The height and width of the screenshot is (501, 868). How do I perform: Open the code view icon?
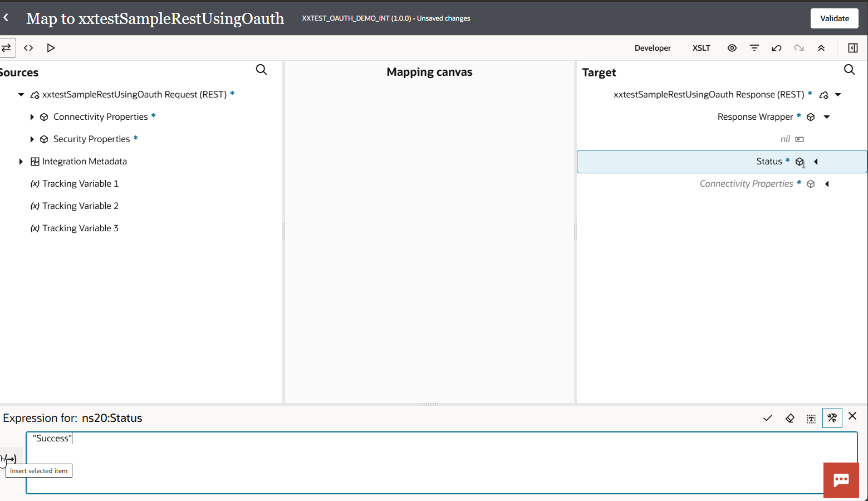(x=28, y=48)
